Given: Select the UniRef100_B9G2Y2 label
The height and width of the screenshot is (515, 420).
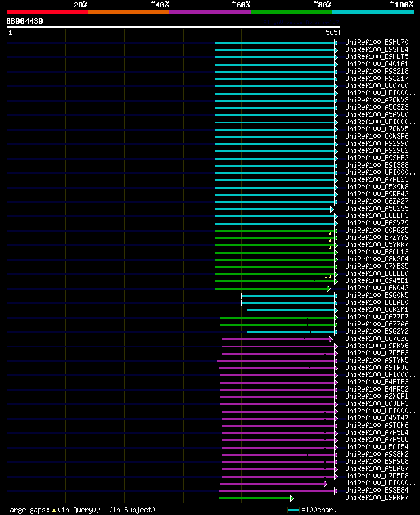Looking at the screenshot, I should click(377, 331).
